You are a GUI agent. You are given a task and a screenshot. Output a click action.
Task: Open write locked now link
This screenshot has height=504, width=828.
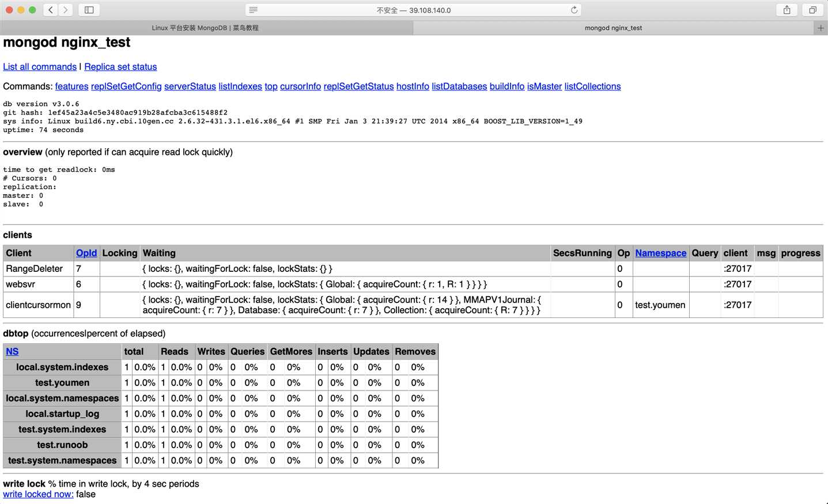(38, 494)
